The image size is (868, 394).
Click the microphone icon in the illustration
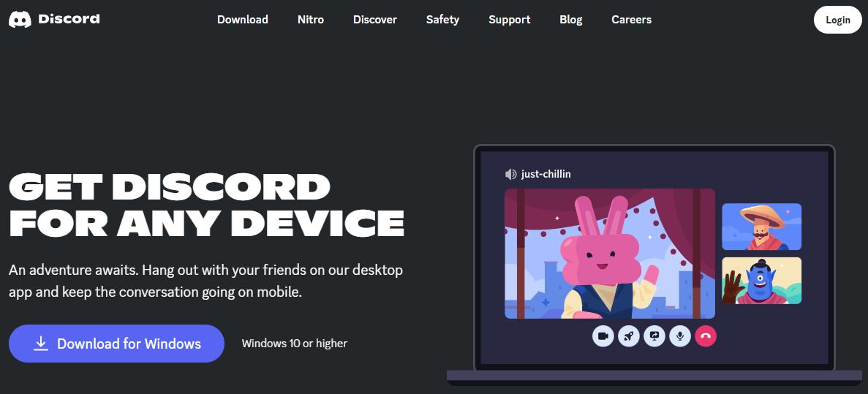coord(680,336)
